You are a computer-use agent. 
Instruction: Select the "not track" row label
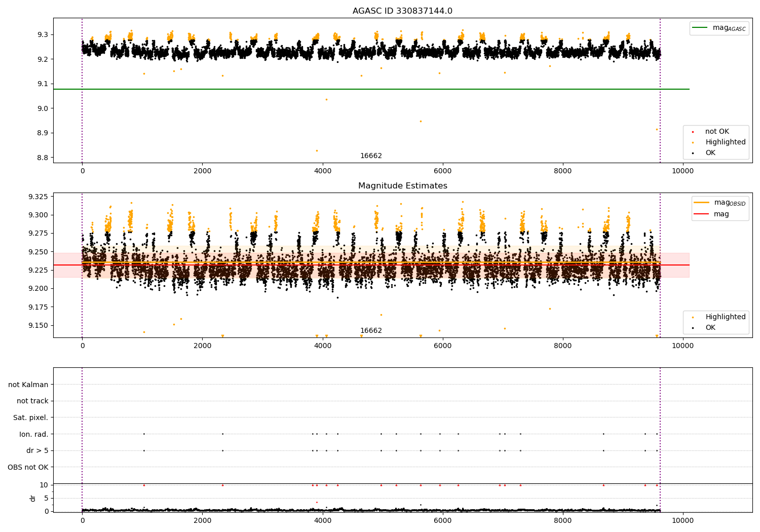click(32, 401)
